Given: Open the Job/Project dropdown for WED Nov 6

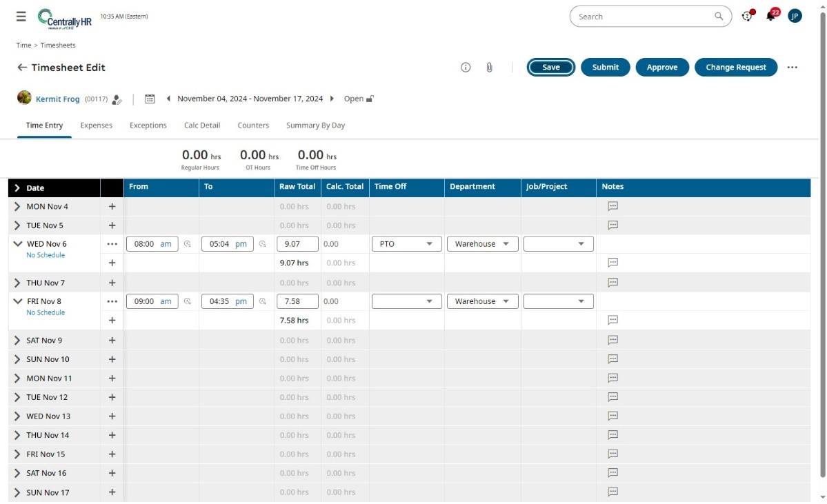Looking at the screenshot, I should tap(559, 244).
